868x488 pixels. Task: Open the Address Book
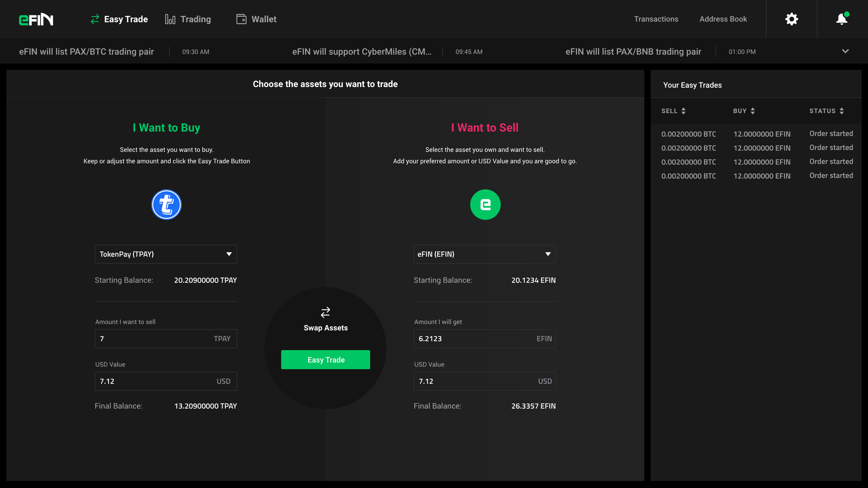pos(723,19)
